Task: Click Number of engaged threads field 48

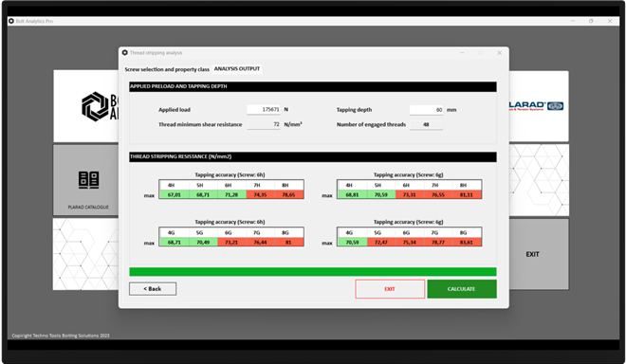Action: (426, 124)
